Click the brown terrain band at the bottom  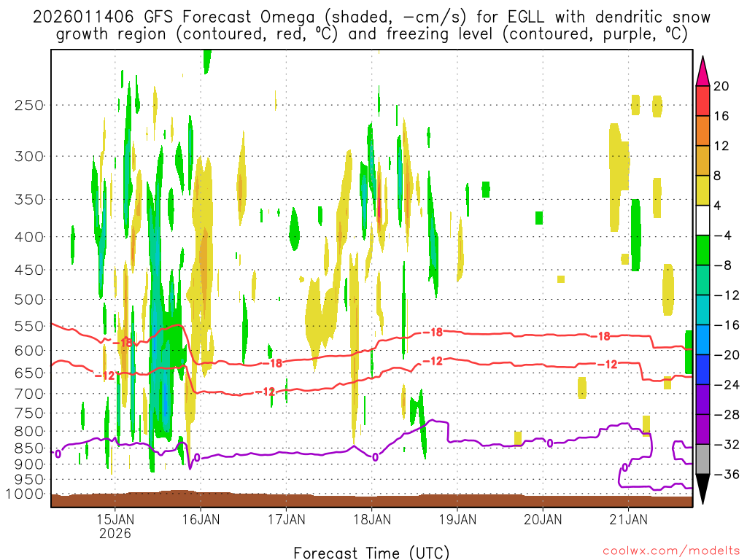click(x=371, y=501)
